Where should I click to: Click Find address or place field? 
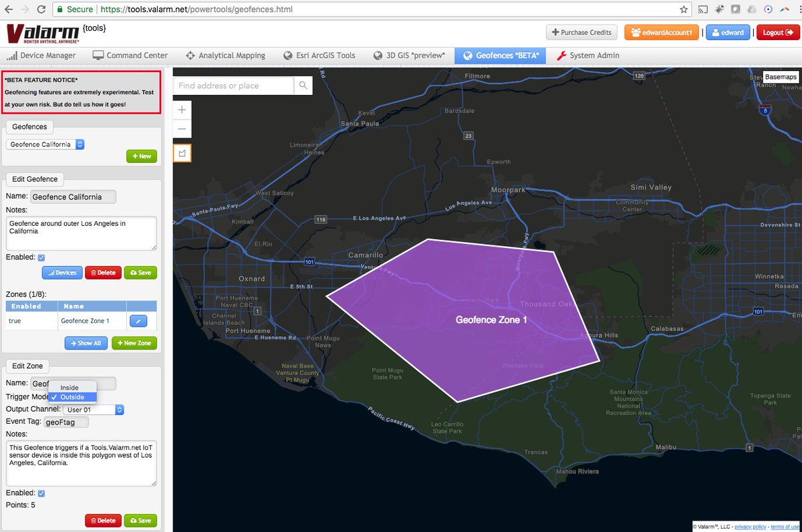point(233,86)
